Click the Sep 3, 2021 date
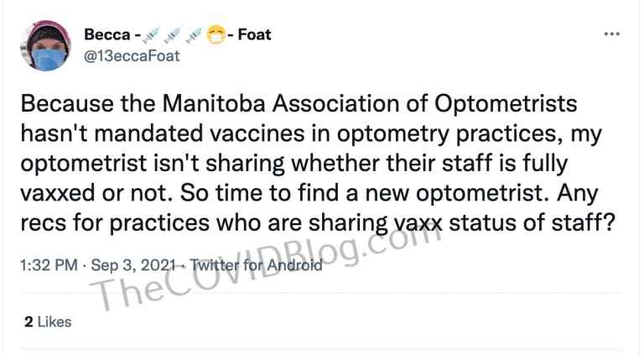 133,265
